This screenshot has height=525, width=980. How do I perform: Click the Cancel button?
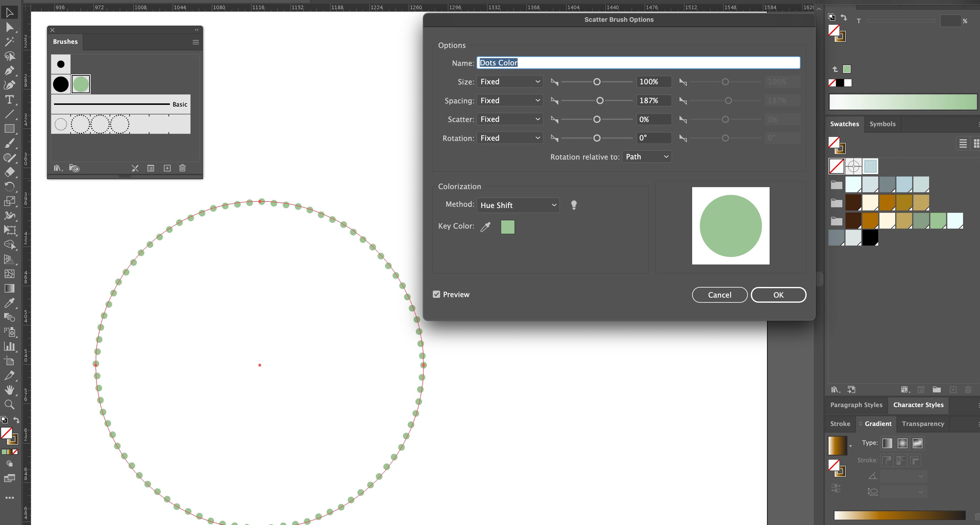click(x=719, y=295)
